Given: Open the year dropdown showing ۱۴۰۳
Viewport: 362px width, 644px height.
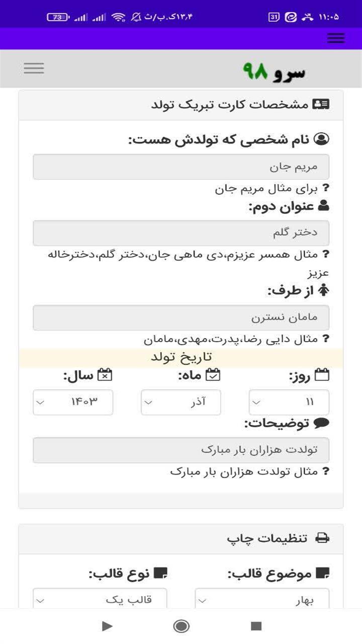Looking at the screenshot, I should pyautogui.click(x=72, y=402).
